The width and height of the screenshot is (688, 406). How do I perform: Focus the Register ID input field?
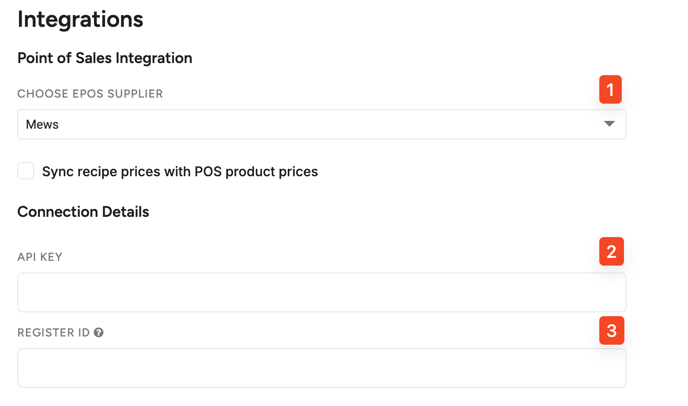coord(320,368)
